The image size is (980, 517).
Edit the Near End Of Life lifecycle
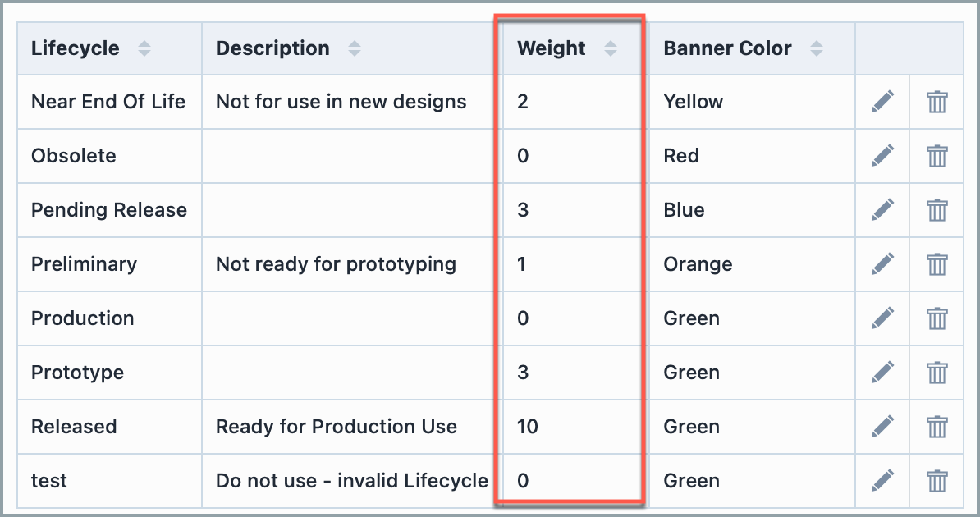(882, 102)
